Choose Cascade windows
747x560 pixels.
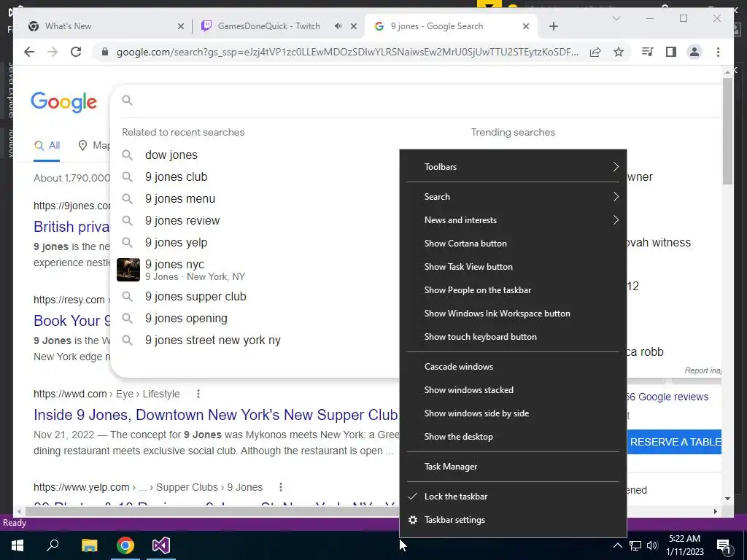(513, 367)
